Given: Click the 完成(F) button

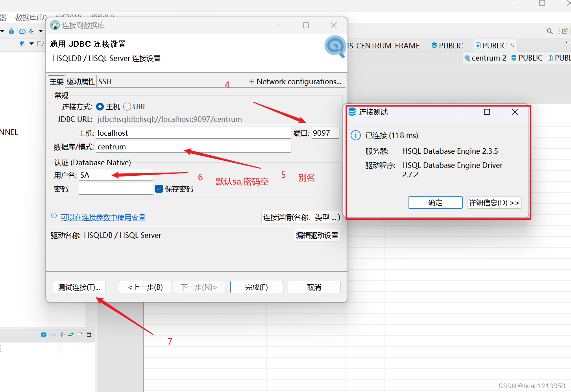Looking at the screenshot, I should coord(257,287).
